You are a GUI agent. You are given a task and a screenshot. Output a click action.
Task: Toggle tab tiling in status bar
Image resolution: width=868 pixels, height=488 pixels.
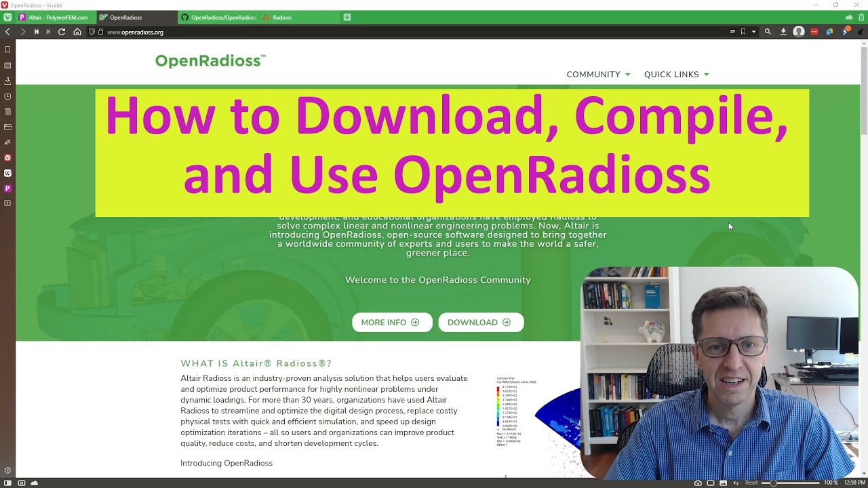(711, 483)
